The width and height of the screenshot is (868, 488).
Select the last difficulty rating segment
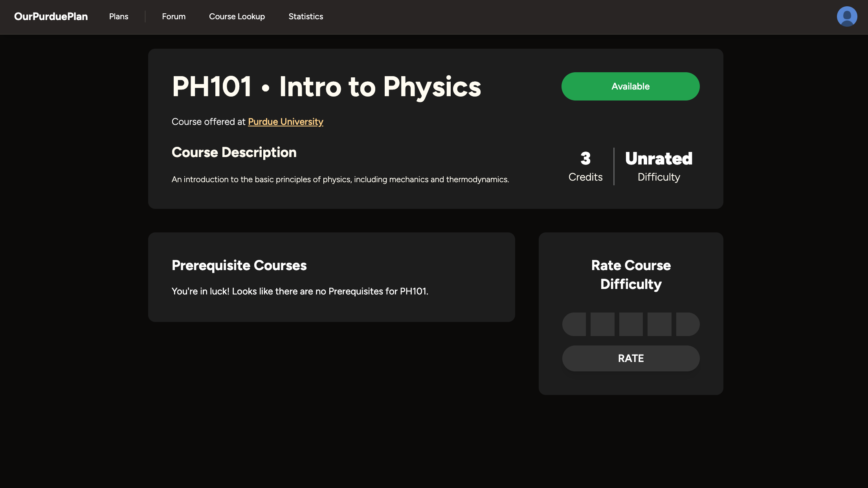pos(688,324)
